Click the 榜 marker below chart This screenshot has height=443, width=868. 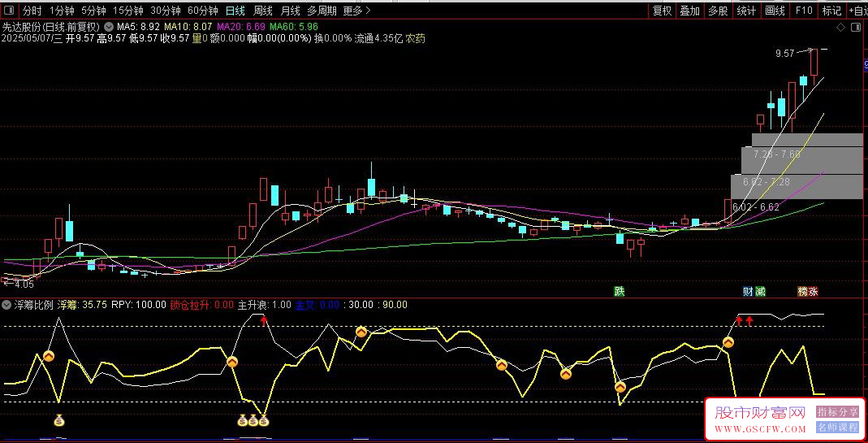coord(802,292)
